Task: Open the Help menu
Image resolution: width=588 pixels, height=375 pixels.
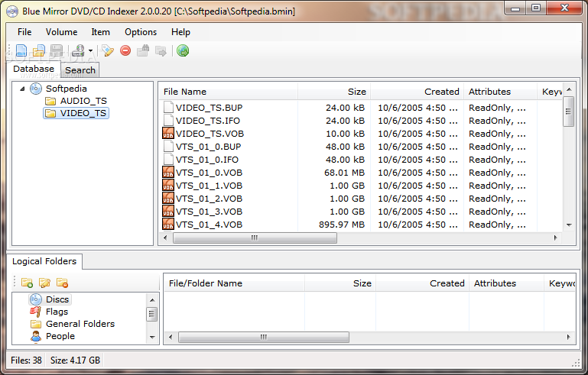Action: [180, 32]
